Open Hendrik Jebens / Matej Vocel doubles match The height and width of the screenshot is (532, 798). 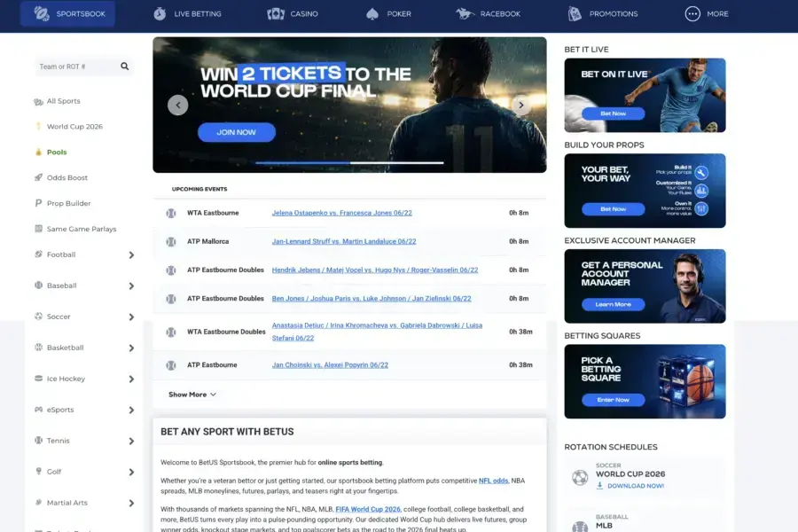click(x=375, y=270)
